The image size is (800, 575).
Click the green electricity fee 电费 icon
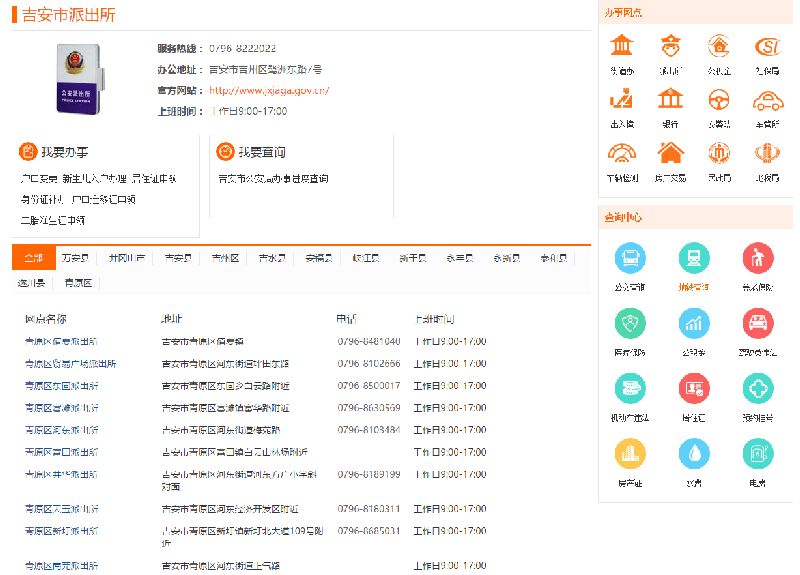pyautogui.click(x=757, y=454)
